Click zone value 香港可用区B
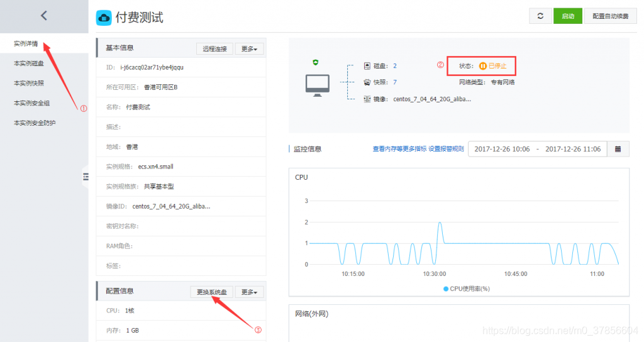Viewport: 644px width, 342px height. click(x=160, y=87)
